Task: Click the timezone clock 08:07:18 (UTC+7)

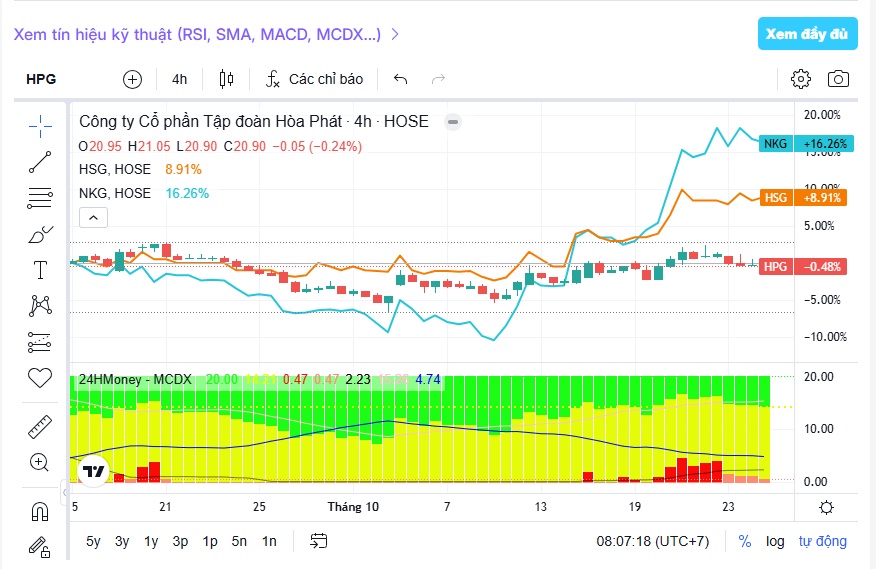Action: [x=653, y=541]
